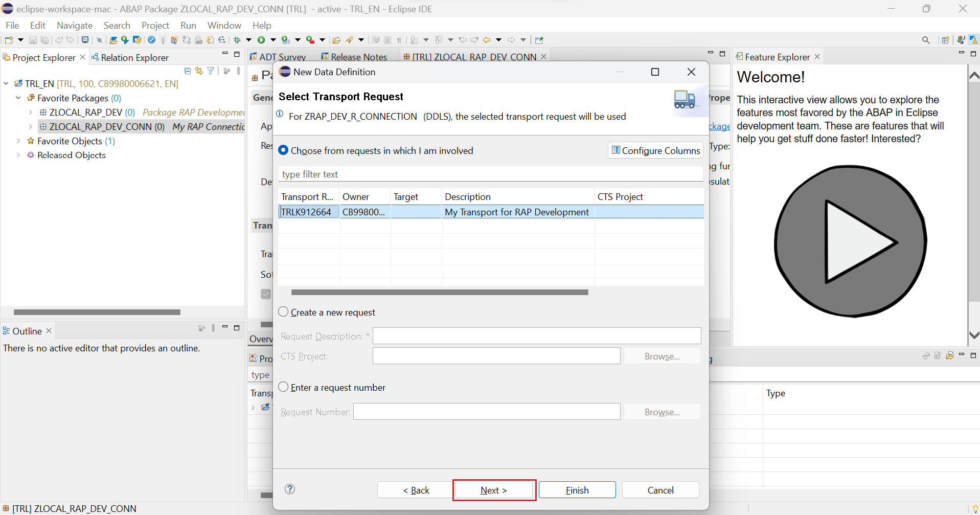Click the Next button
The width and height of the screenshot is (980, 515).
(x=494, y=490)
